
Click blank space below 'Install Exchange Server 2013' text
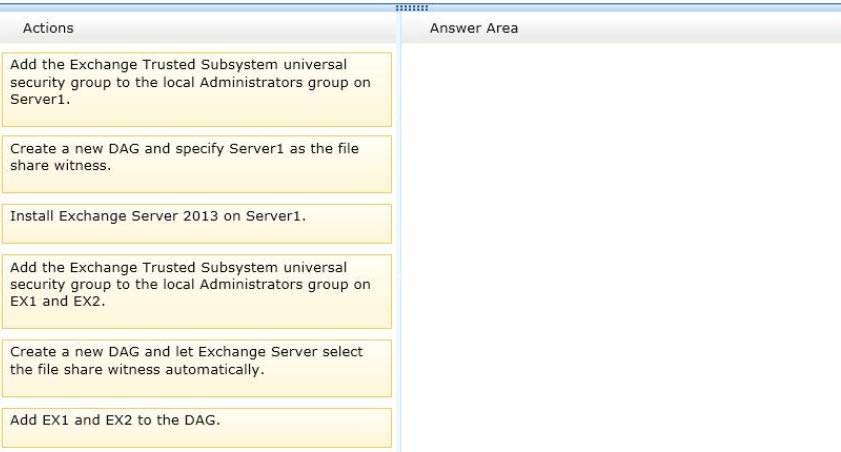(196, 234)
